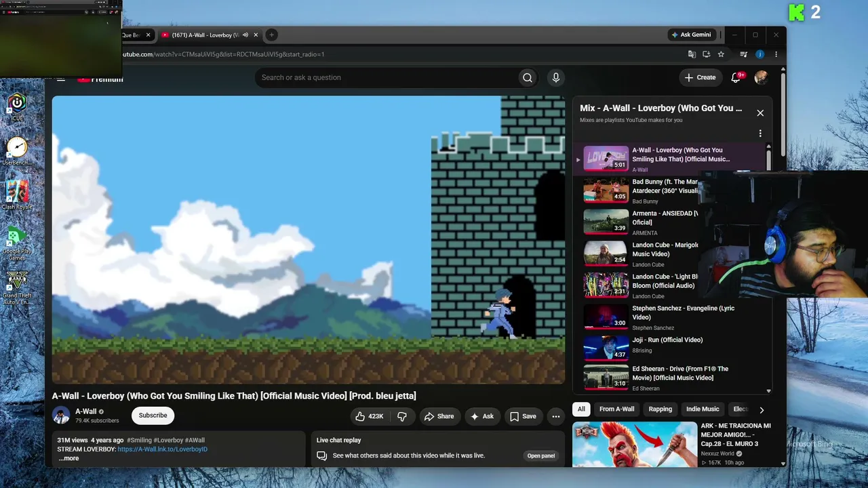Screen dimensions: 868x488
Task: Click the Ask button under the video
Action: (x=482, y=417)
